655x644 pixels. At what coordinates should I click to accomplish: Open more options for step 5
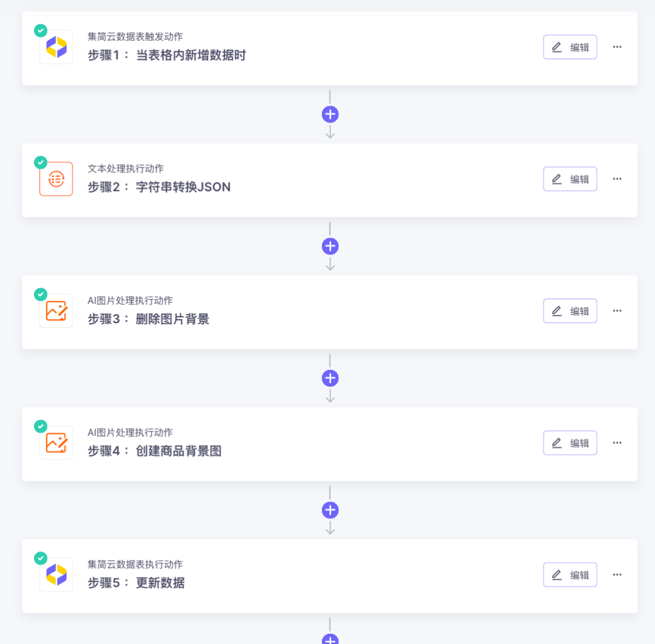[617, 574]
